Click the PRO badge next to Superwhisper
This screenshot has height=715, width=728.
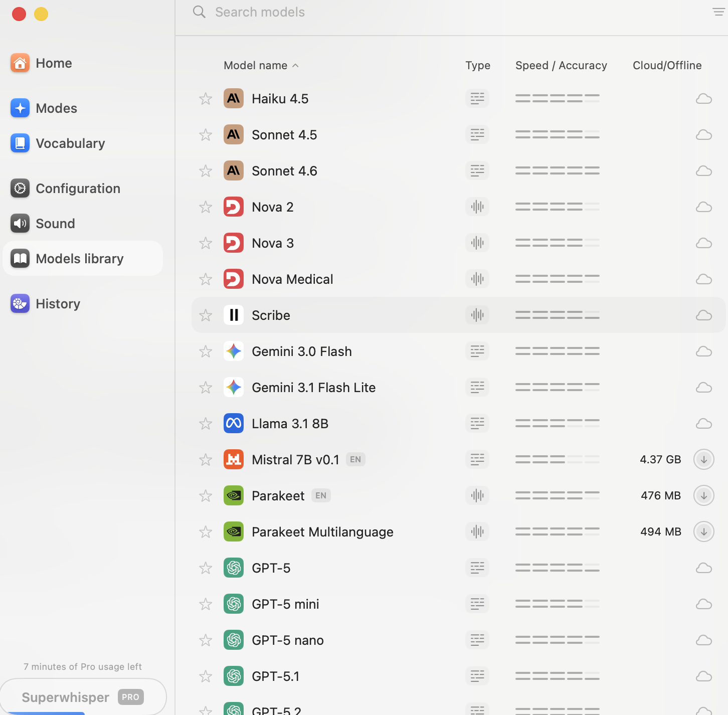click(131, 697)
